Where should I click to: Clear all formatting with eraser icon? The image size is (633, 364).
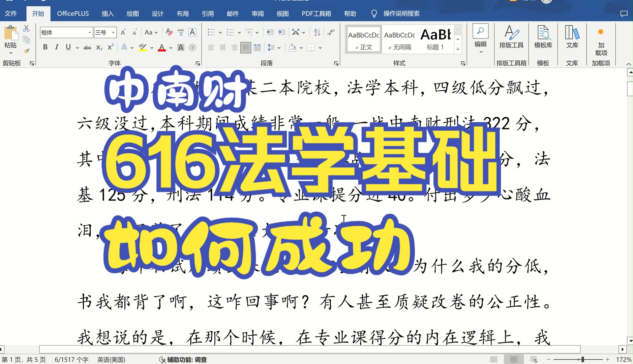(x=169, y=32)
